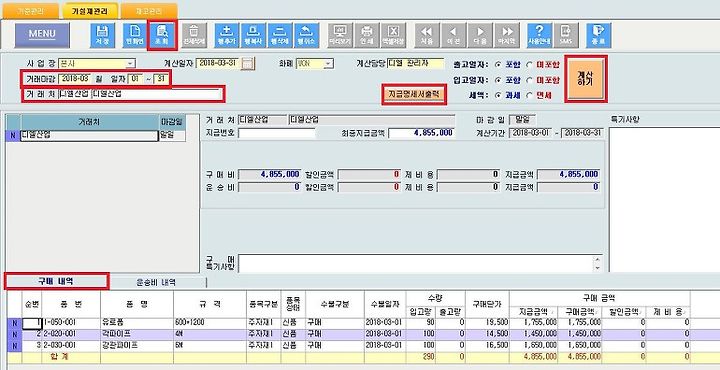Select 면세 radio for 세액
The width and height of the screenshot is (720, 370).
529,95
